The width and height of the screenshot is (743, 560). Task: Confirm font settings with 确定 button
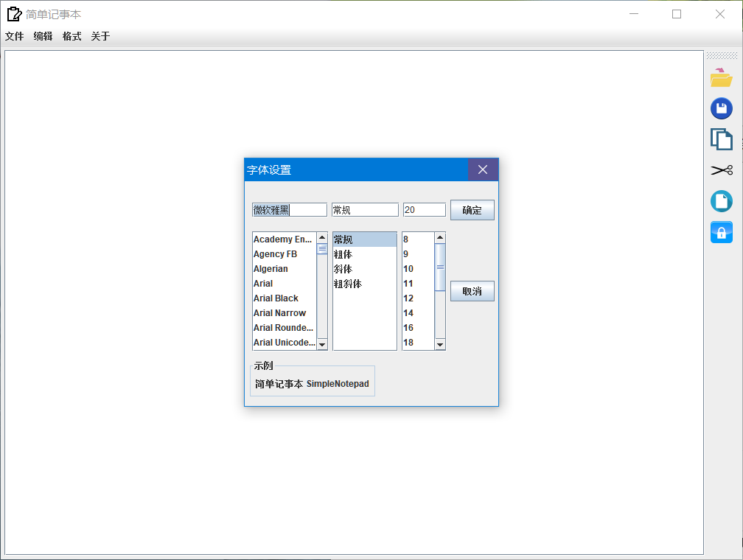(472, 209)
